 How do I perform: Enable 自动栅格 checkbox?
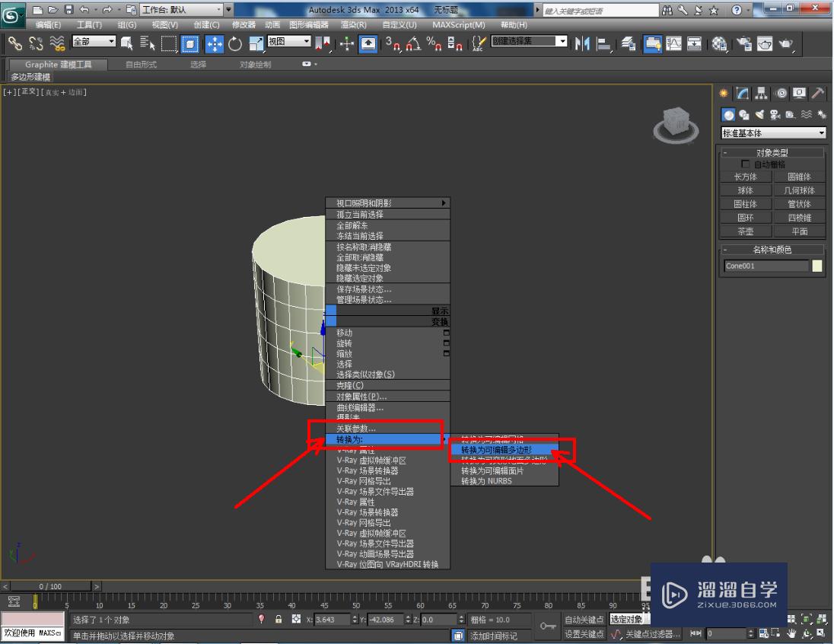coord(745,164)
